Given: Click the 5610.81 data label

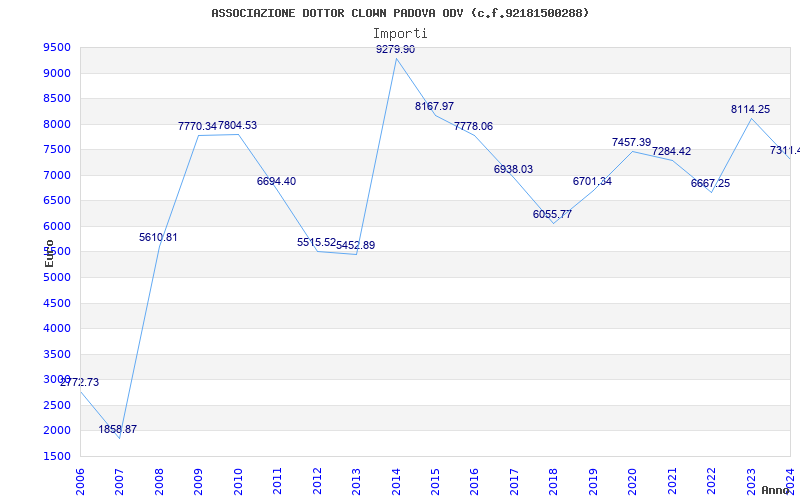Looking at the screenshot, I should (x=158, y=238).
